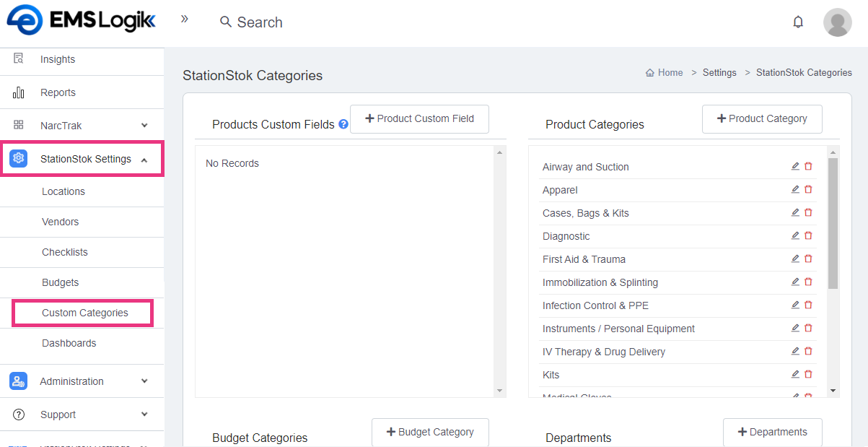Edit the Infection Control & PPE category
The image size is (868, 447).
pyautogui.click(x=795, y=305)
